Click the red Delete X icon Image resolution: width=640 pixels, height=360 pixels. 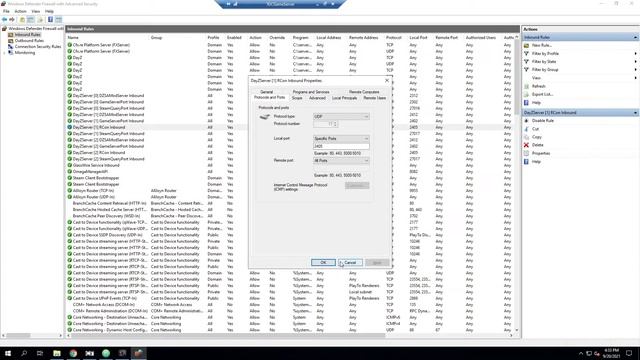click(x=527, y=145)
